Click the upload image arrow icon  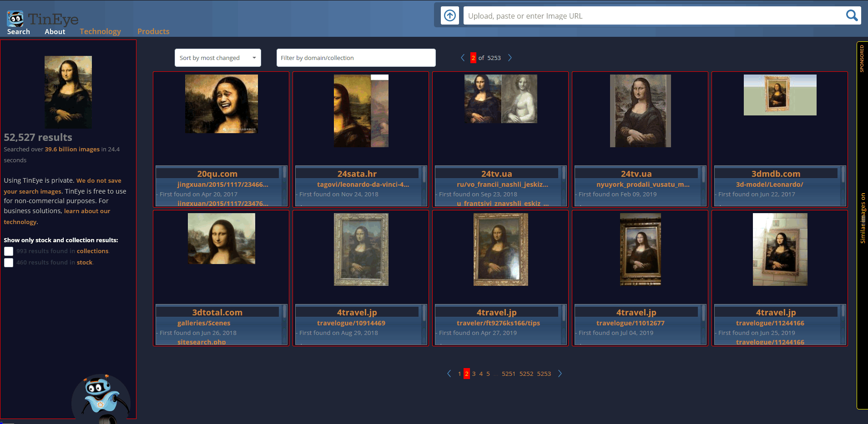pos(450,16)
